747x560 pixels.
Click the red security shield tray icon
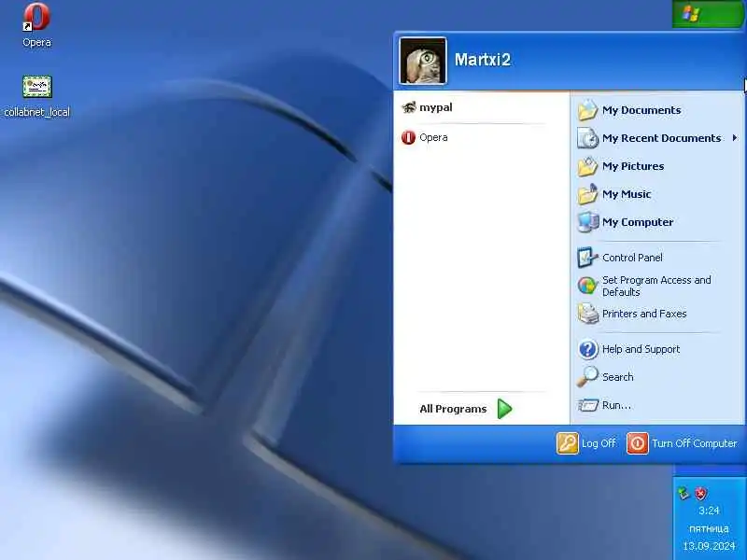(701, 494)
